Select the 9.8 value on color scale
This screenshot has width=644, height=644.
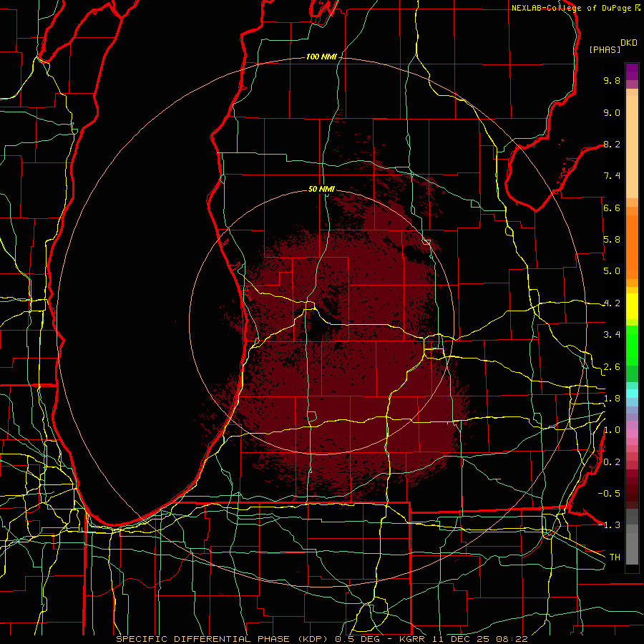point(612,81)
